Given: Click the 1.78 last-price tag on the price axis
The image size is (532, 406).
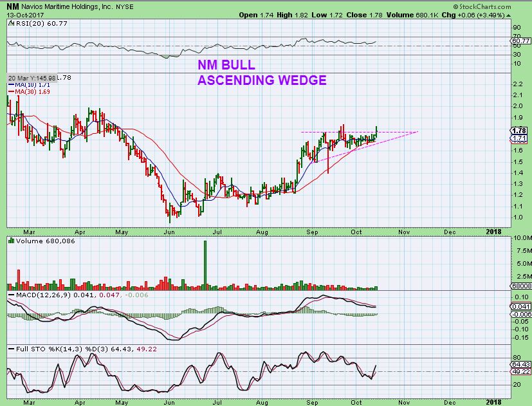Looking at the screenshot, I should click(x=520, y=131).
